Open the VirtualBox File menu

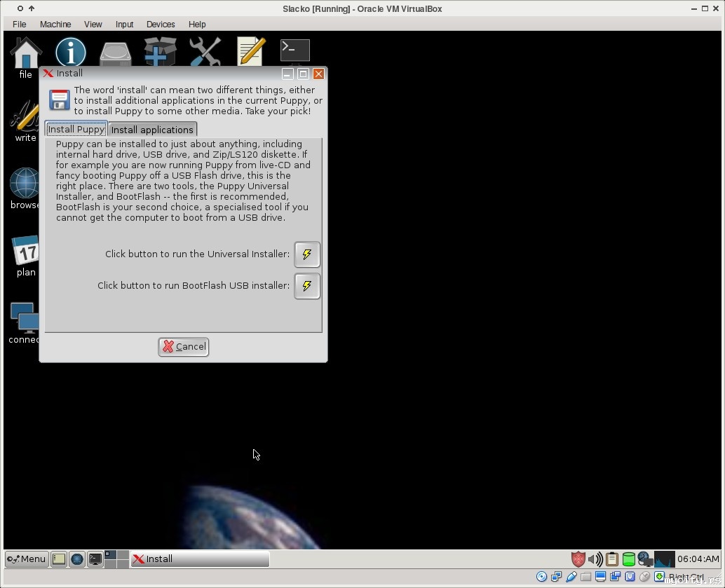point(20,24)
